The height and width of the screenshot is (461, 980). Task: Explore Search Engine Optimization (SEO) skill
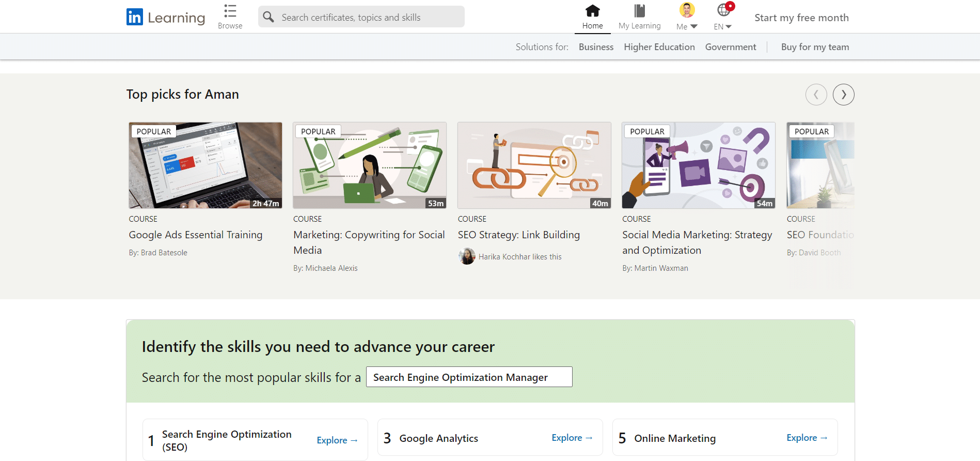pyautogui.click(x=337, y=440)
